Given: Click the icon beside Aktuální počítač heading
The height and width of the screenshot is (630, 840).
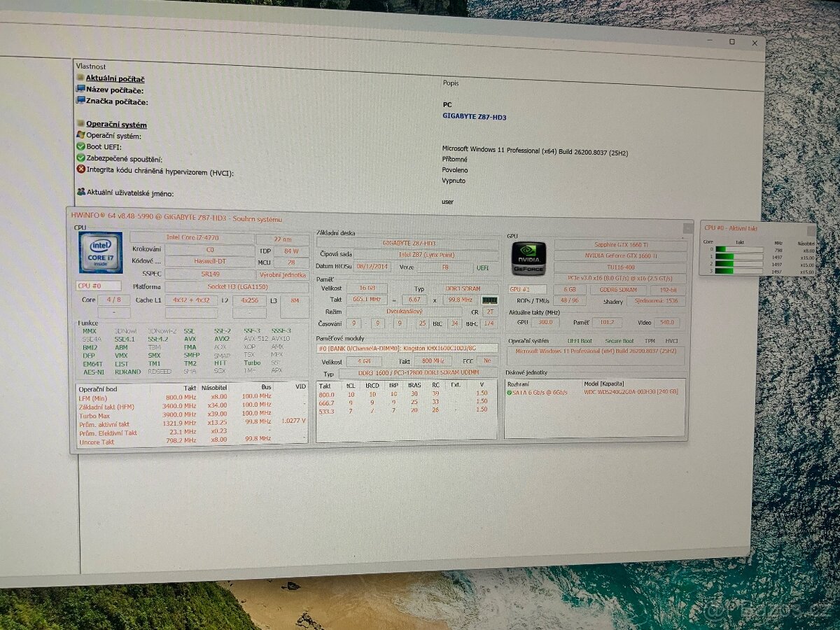Looking at the screenshot, I should [80, 78].
